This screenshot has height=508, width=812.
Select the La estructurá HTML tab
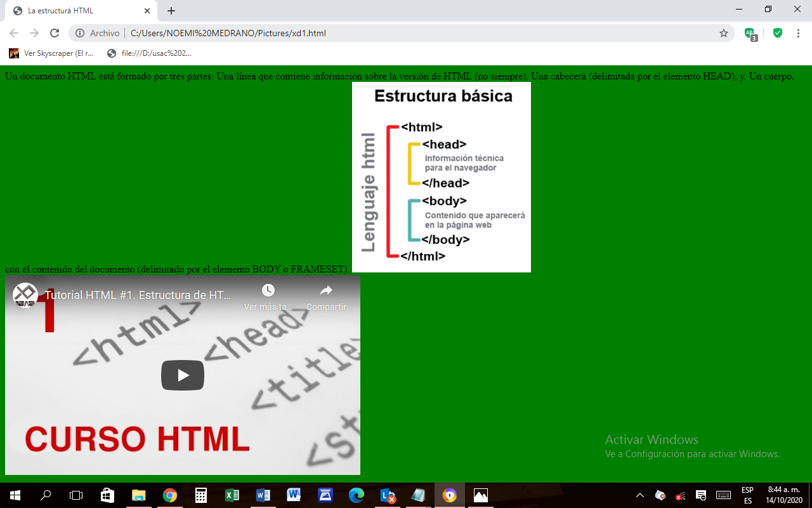[x=76, y=10]
